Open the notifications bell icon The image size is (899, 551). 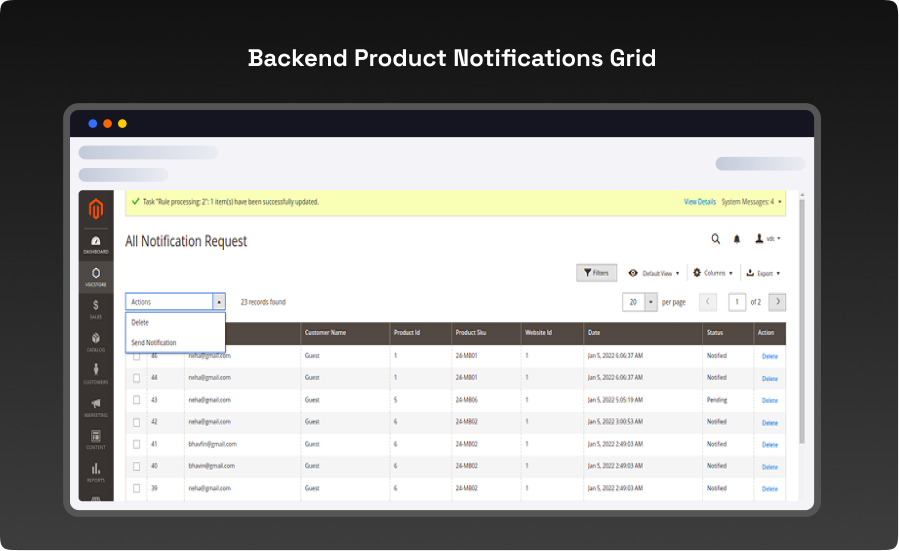(x=737, y=239)
